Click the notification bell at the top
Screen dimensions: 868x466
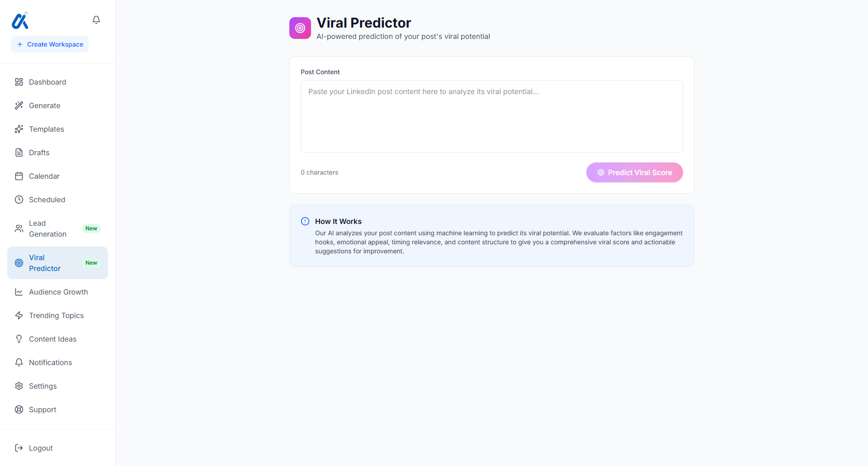coord(96,19)
